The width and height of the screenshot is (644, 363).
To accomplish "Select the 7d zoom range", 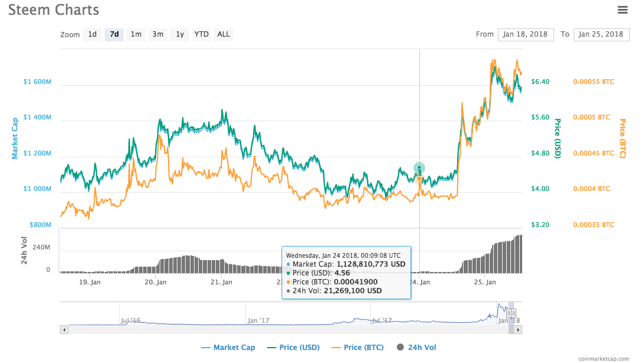I will [x=114, y=34].
